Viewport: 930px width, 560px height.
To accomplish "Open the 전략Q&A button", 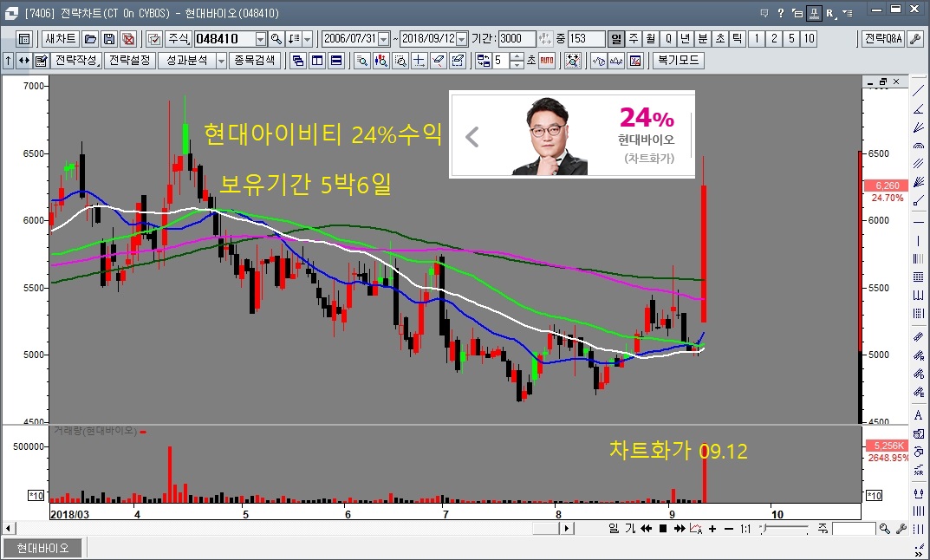I will click(883, 39).
